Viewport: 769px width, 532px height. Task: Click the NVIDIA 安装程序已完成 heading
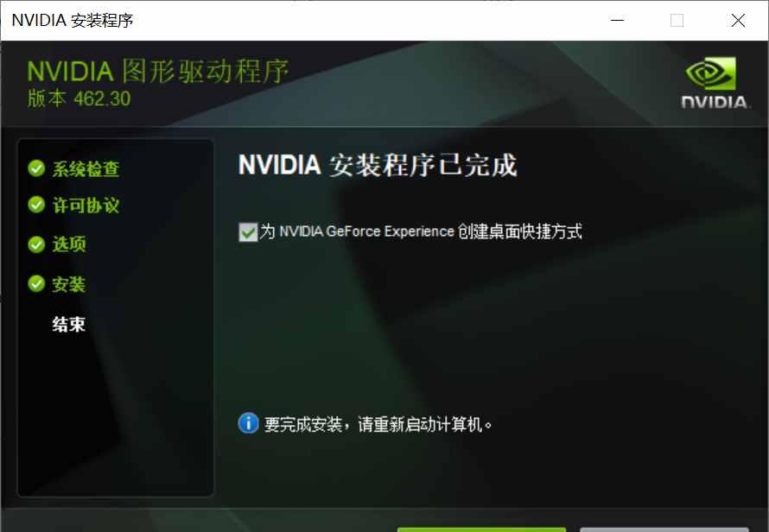378,165
